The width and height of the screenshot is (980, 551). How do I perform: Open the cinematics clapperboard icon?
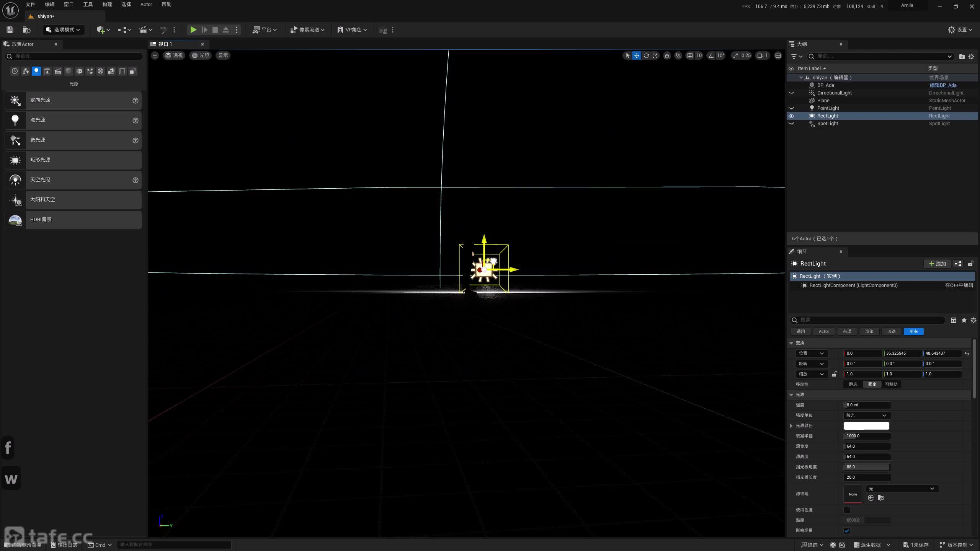(145, 30)
